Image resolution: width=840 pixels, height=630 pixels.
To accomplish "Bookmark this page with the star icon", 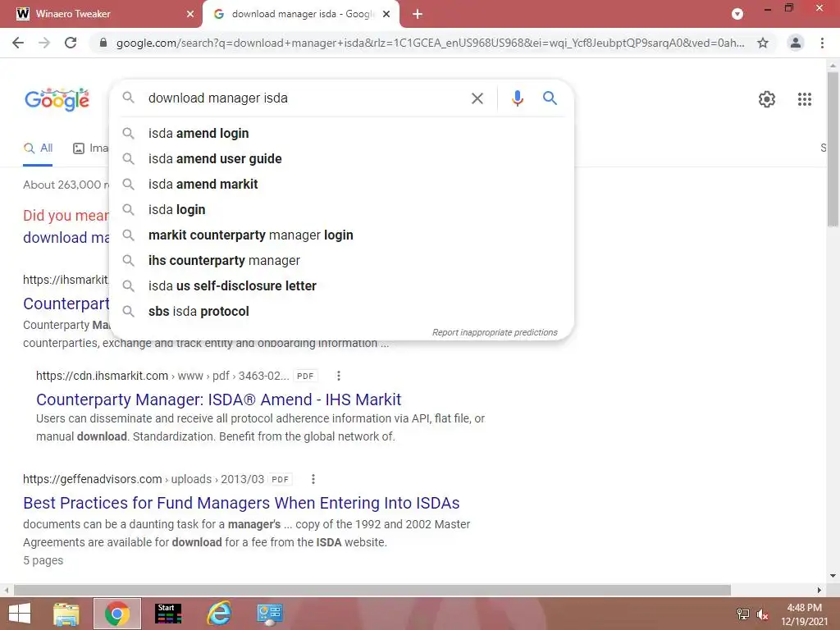I will click(763, 43).
